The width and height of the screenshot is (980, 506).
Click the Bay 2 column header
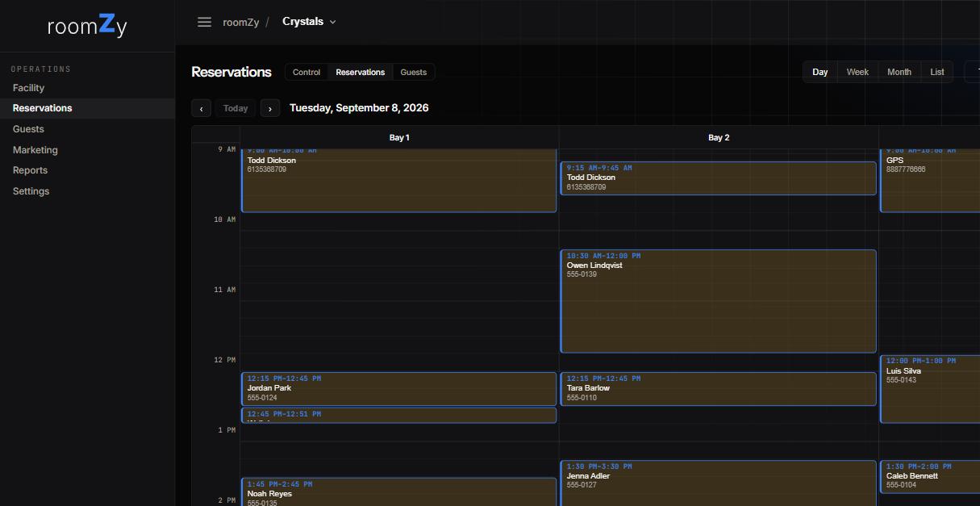(x=719, y=137)
